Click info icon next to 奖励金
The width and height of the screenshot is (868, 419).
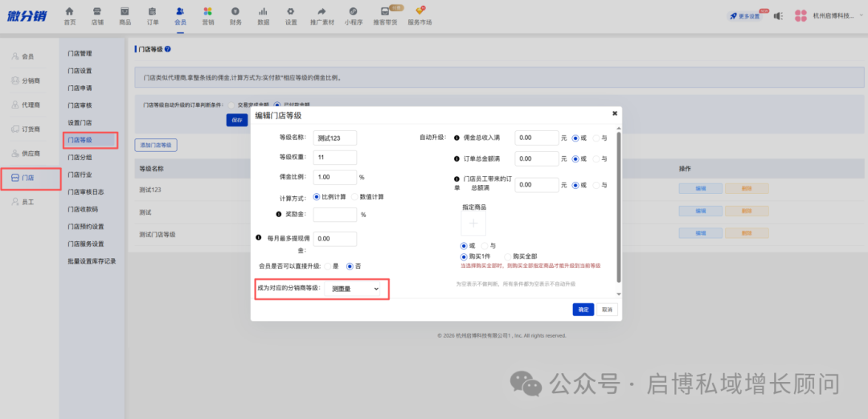(x=278, y=214)
